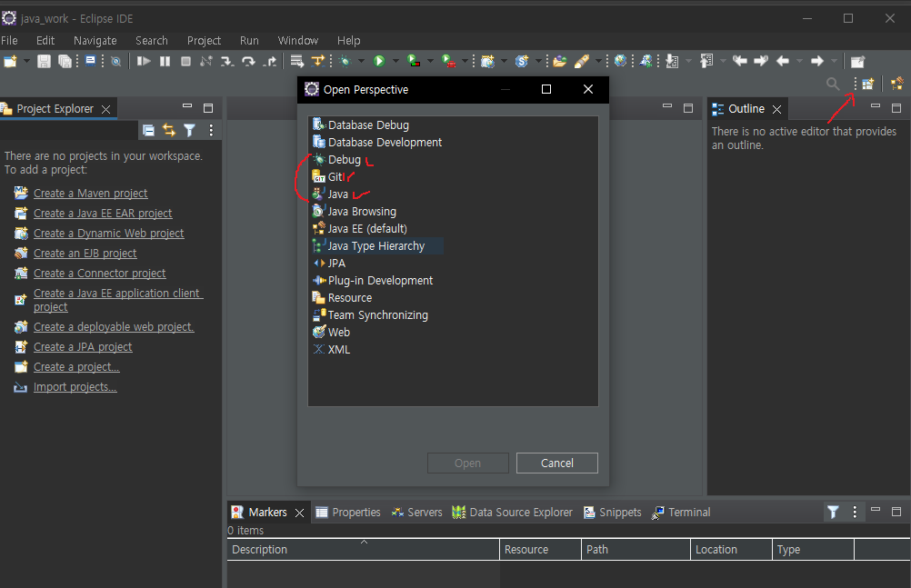Open the dropdown arrow beside the Search pen icon

point(598,61)
